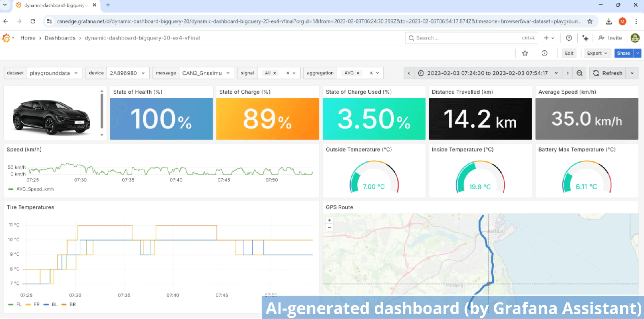Viewport: 644px width, 319px height.
Task: Remove the AVG aggregation value
Action: (x=358, y=73)
